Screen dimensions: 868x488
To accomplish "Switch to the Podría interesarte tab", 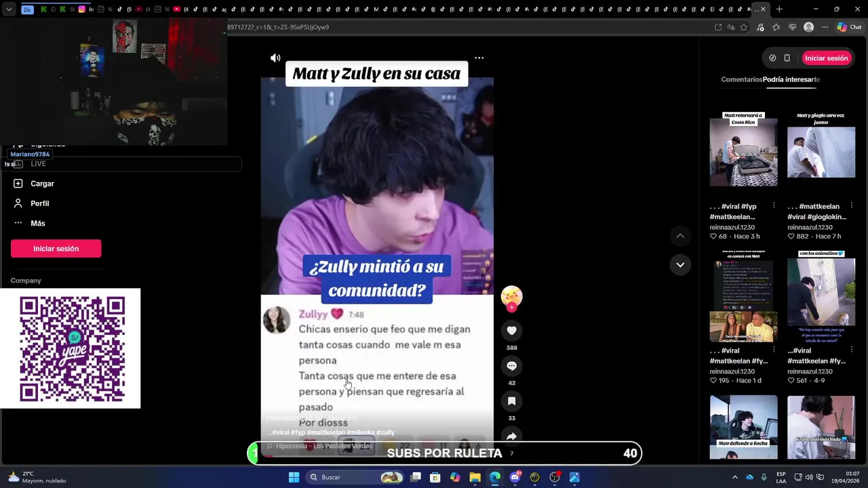I will tap(791, 79).
